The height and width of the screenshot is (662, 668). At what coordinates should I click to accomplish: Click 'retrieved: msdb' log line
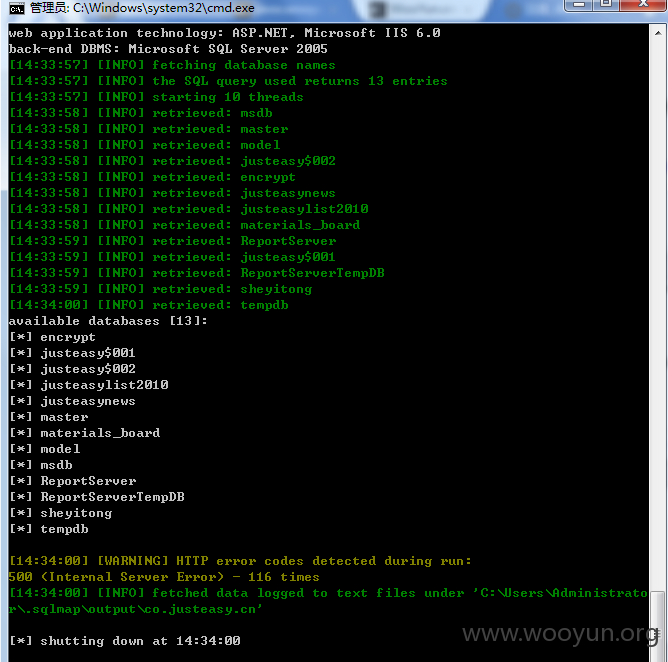(140, 113)
